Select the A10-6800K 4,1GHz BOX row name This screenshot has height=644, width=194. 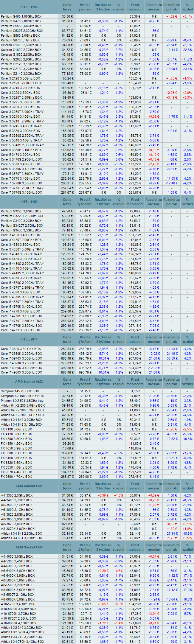pos(19,623)
